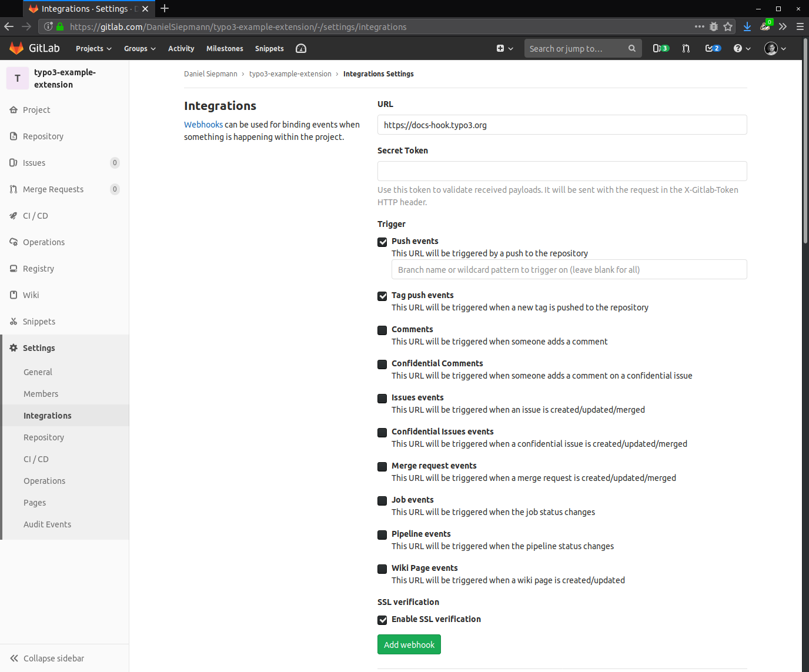Click the Add webhook button
This screenshot has height=672, width=809.
[409, 644]
